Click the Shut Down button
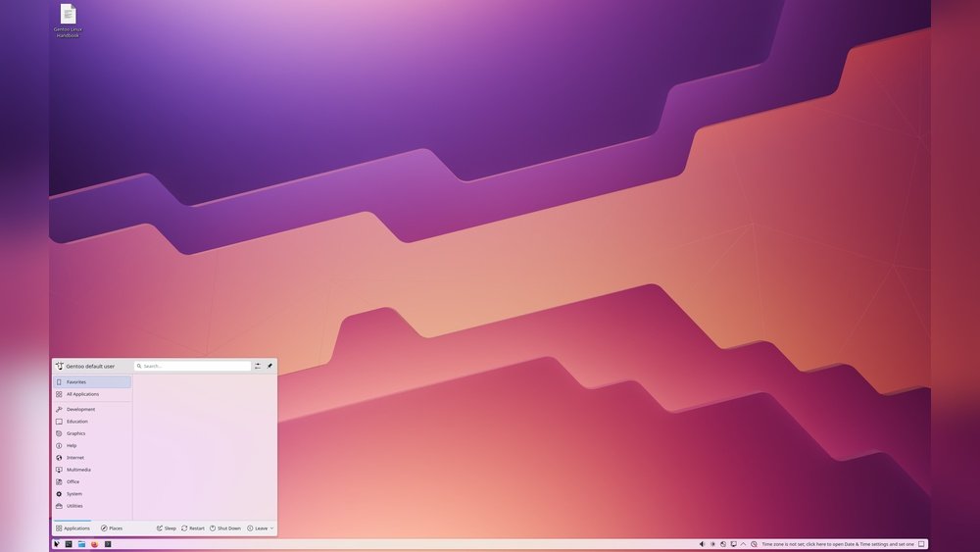 click(x=225, y=528)
